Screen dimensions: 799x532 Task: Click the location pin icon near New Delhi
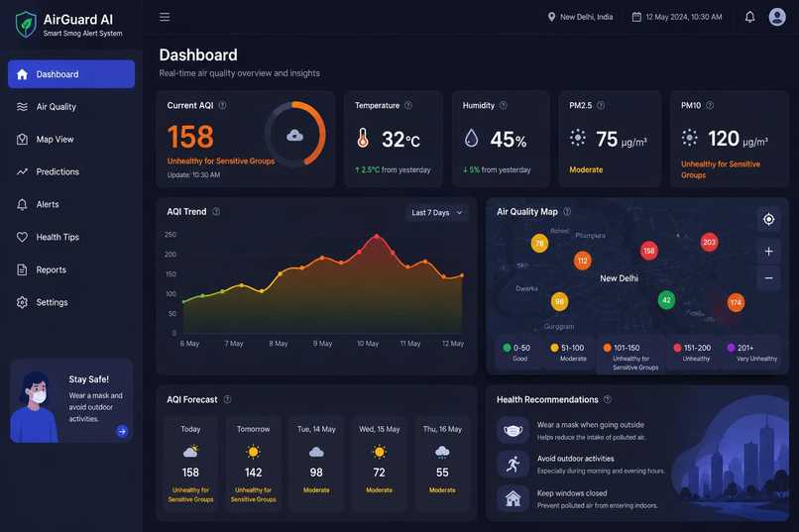coord(551,17)
